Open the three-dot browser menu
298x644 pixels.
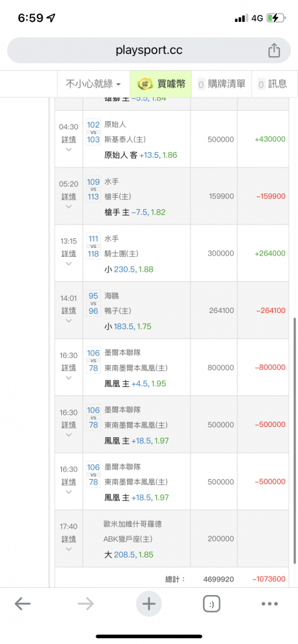270,604
